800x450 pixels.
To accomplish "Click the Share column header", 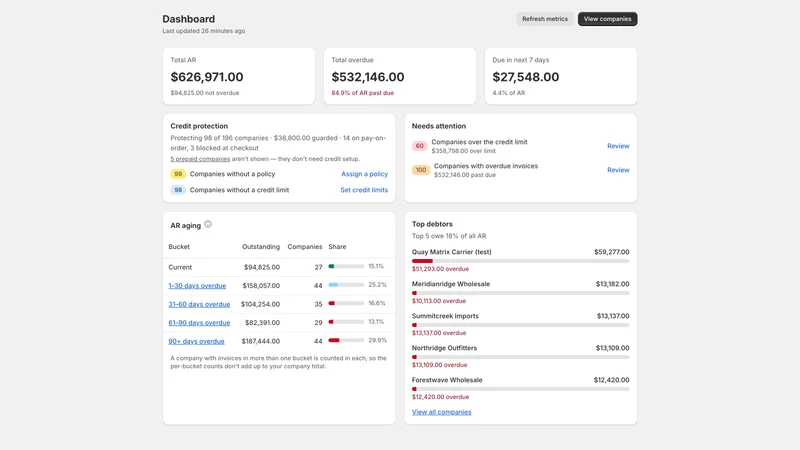I will (x=337, y=246).
